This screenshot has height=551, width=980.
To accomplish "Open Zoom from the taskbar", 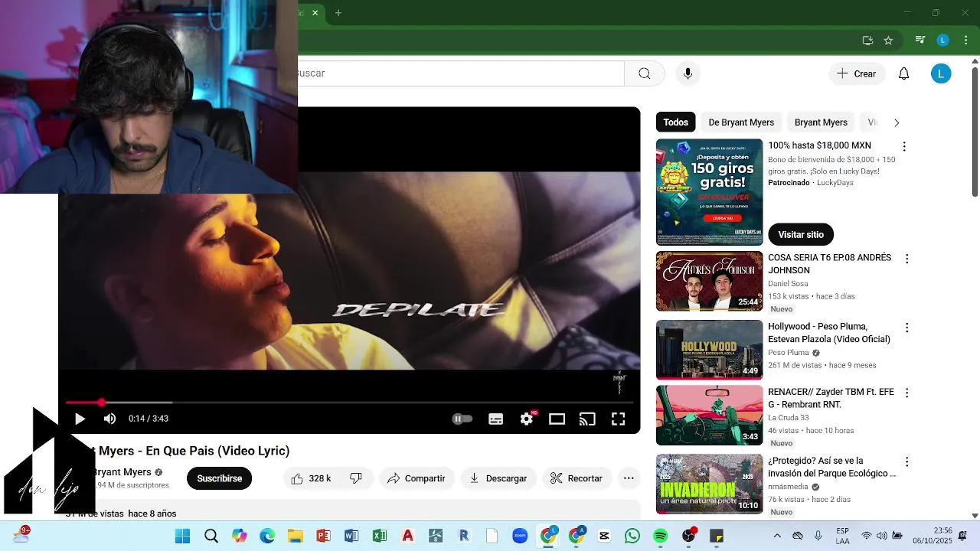I will (520, 536).
